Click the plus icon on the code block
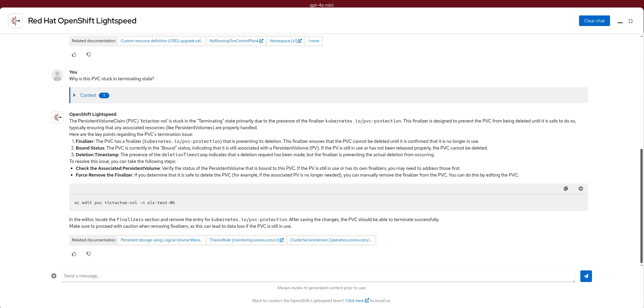The width and height of the screenshot is (644, 308). pyautogui.click(x=581, y=189)
